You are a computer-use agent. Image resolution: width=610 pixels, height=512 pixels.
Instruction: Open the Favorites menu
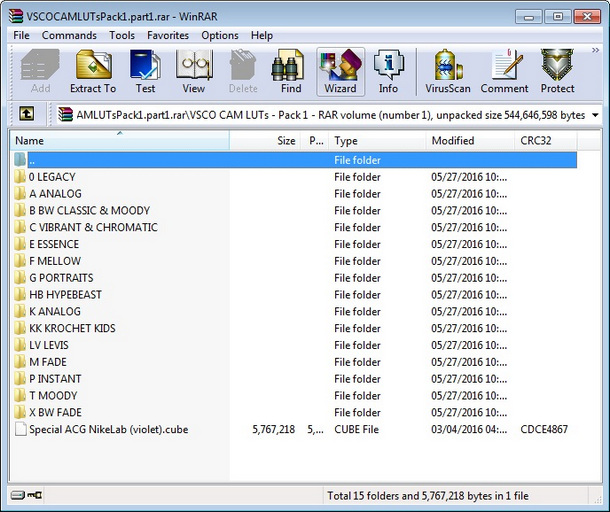(x=168, y=35)
